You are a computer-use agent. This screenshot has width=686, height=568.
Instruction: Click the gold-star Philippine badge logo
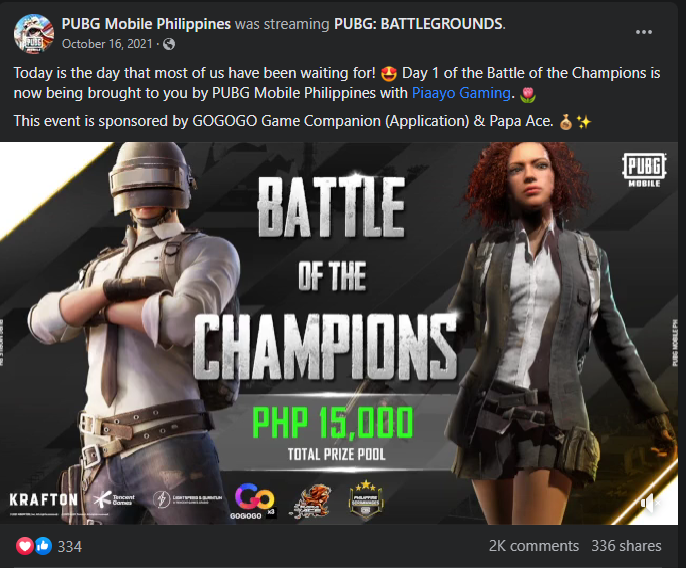pos(366,499)
